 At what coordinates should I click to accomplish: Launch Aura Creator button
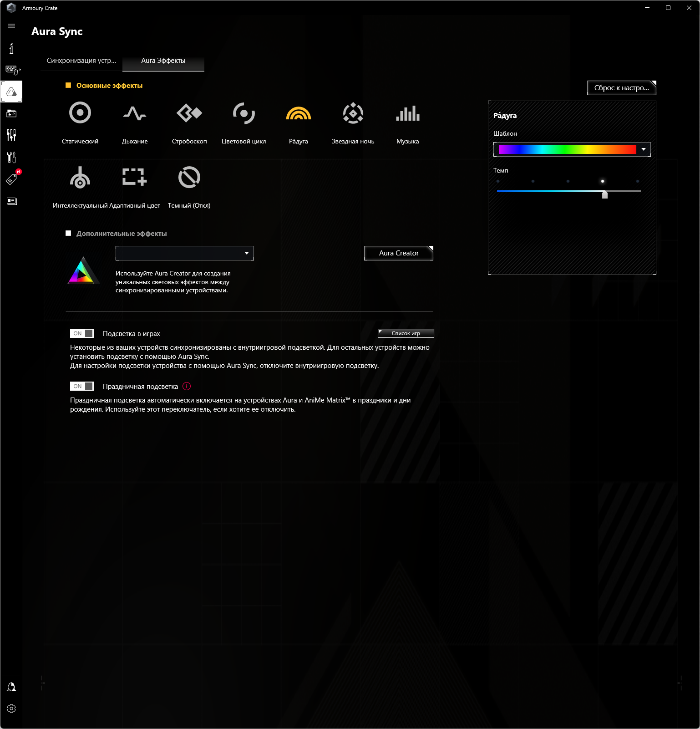point(399,253)
